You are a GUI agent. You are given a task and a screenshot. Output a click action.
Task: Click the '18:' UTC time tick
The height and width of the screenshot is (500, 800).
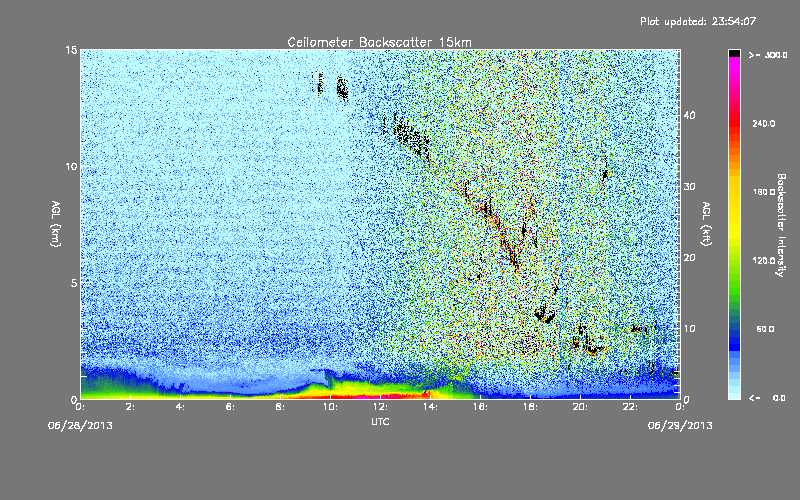pos(530,407)
